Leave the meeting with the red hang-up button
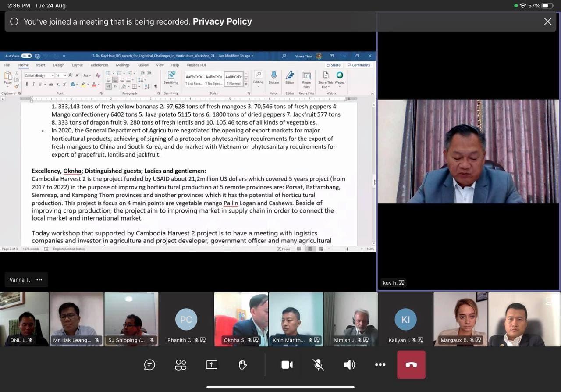 [x=411, y=364]
